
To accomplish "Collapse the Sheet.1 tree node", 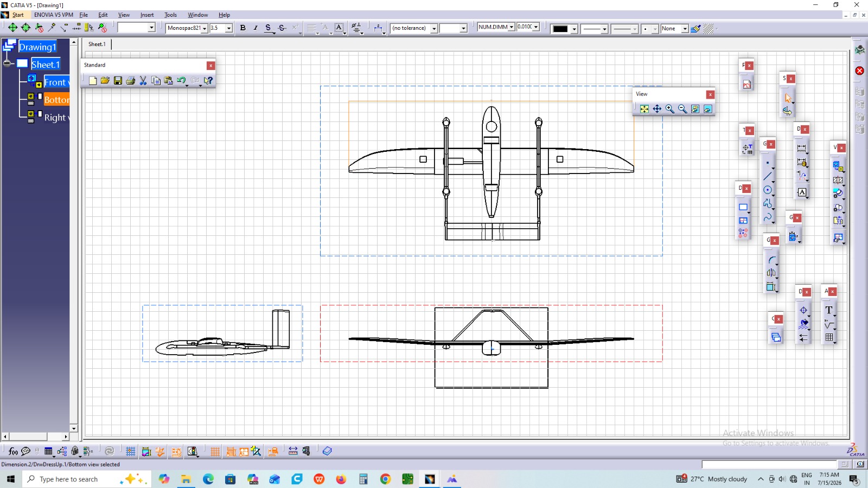I will [x=7, y=63].
